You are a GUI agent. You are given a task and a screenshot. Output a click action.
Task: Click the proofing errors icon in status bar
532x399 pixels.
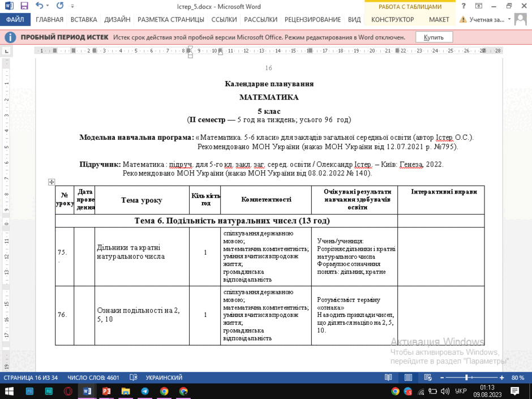134,377
